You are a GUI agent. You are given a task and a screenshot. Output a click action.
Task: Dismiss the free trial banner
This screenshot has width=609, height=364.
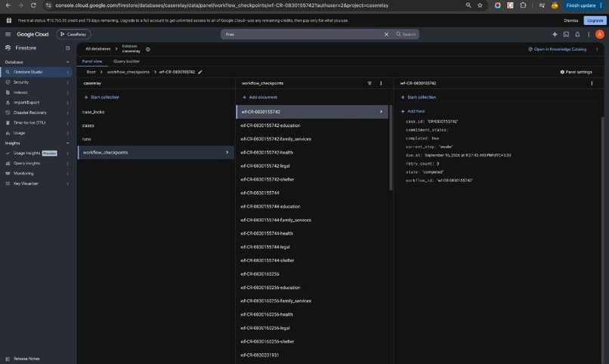tap(570, 20)
